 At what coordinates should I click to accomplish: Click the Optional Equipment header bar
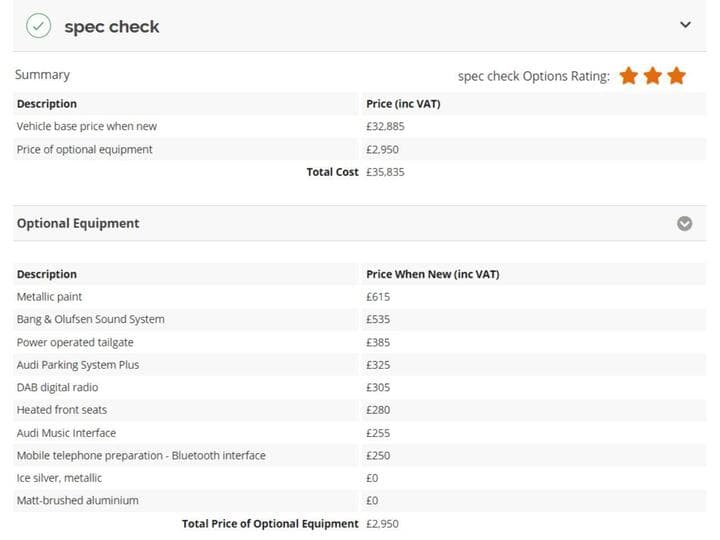(360, 224)
